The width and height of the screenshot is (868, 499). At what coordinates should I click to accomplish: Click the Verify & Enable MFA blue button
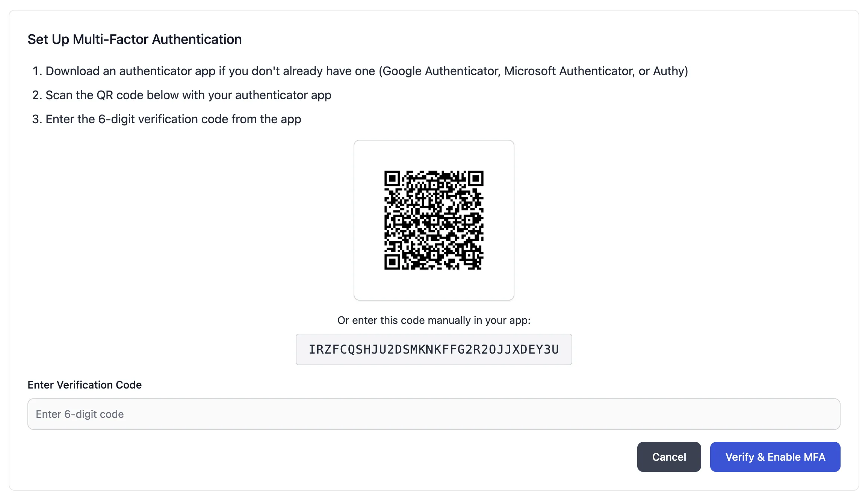pos(775,457)
